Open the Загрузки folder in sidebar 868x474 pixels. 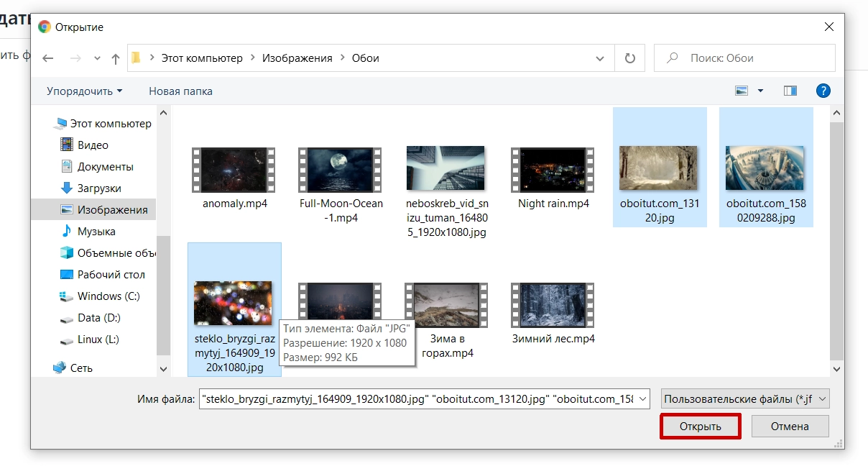[x=99, y=188]
